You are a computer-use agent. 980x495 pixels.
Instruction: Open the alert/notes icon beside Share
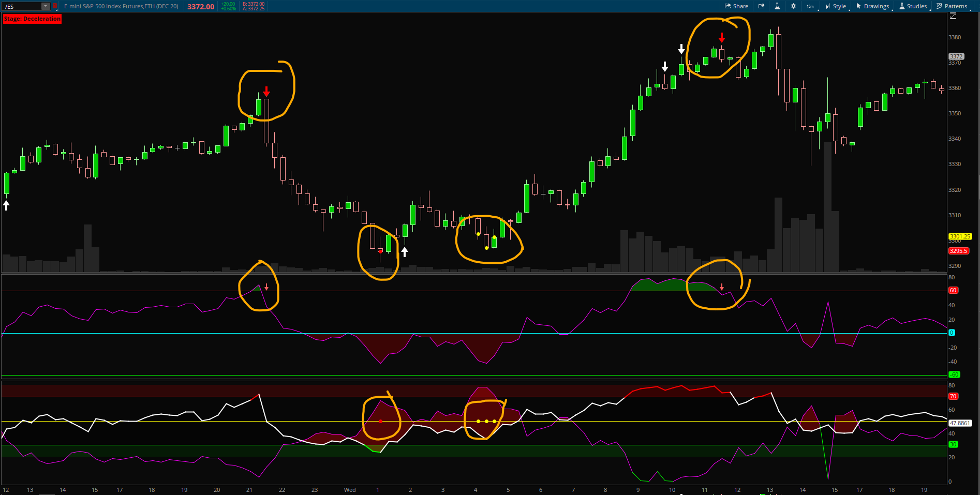[761, 6]
